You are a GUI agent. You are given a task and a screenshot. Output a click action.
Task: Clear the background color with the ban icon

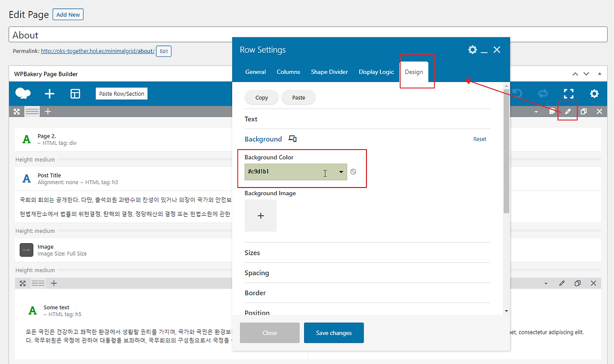coord(353,172)
